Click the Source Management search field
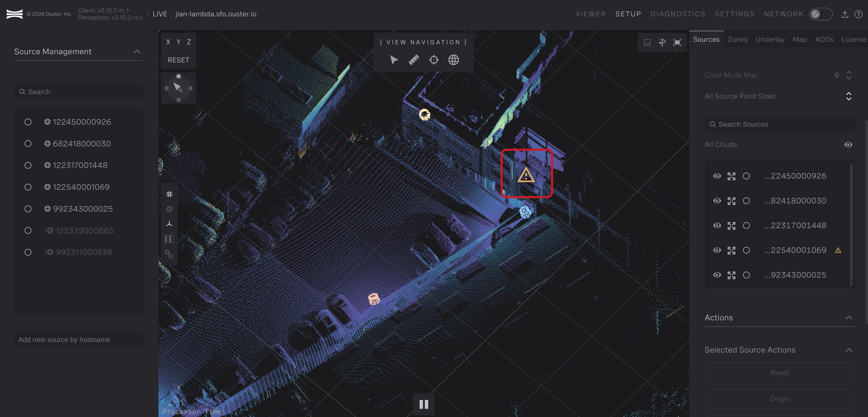 (x=79, y=92)
